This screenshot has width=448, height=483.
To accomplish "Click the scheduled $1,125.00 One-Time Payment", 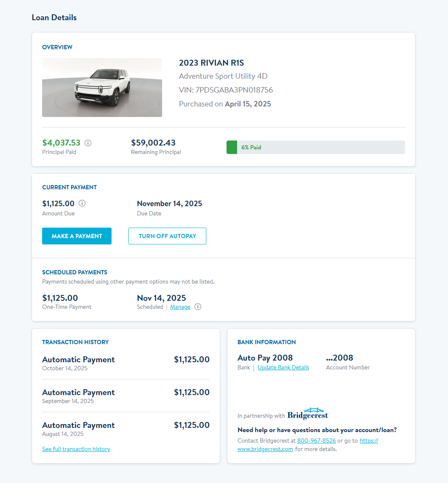I will [60, 298].
